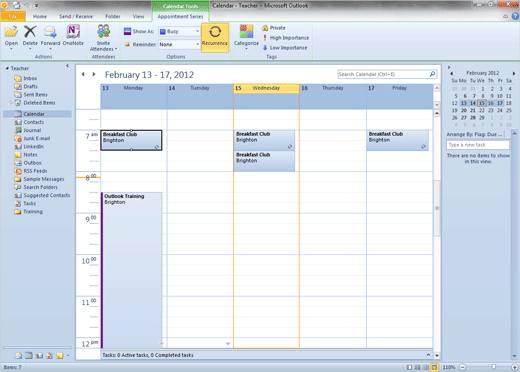Switch to the View tab
The height and width of the screenshot is (372, 520).
138,16
